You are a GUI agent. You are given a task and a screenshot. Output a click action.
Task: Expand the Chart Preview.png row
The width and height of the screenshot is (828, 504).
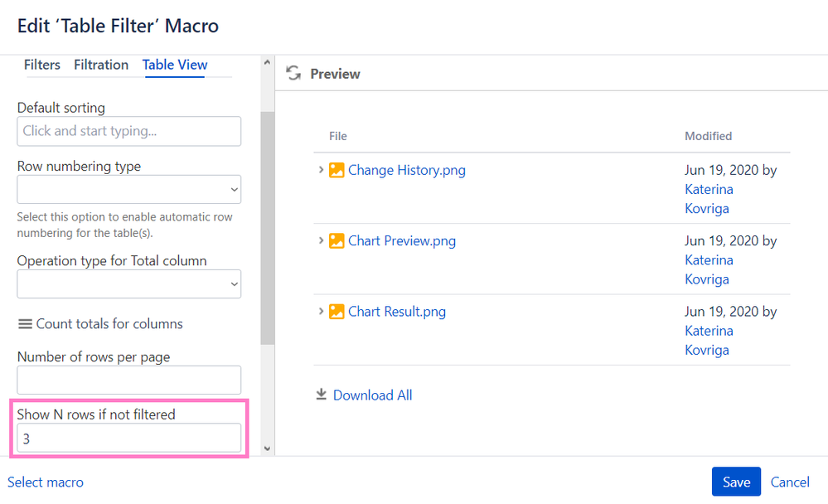click(321, 240)
